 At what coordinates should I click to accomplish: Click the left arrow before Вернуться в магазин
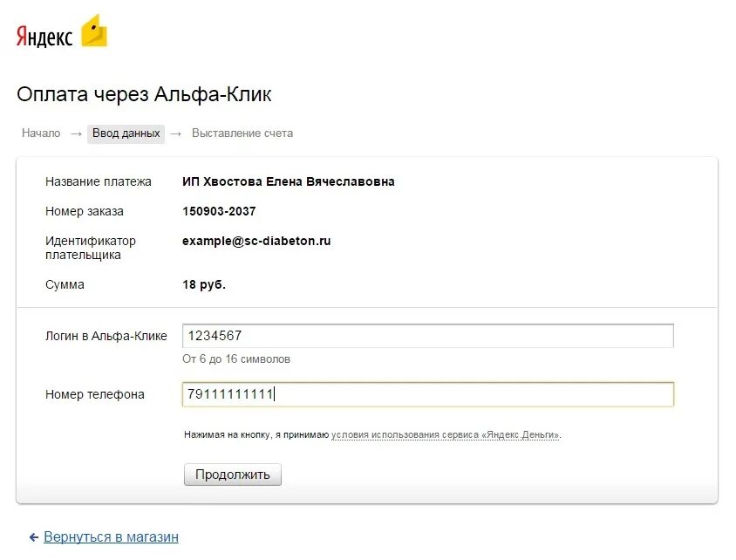click(x=33, y=537)
